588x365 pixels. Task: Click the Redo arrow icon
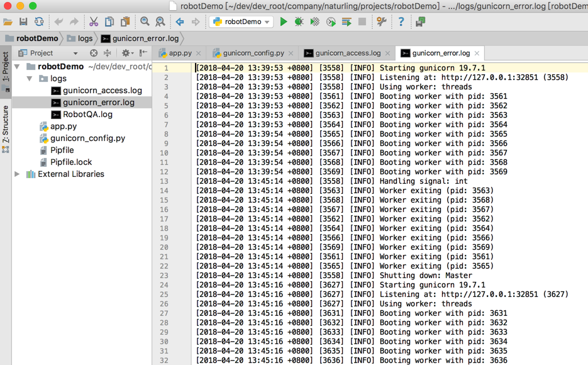pos(74,22)
